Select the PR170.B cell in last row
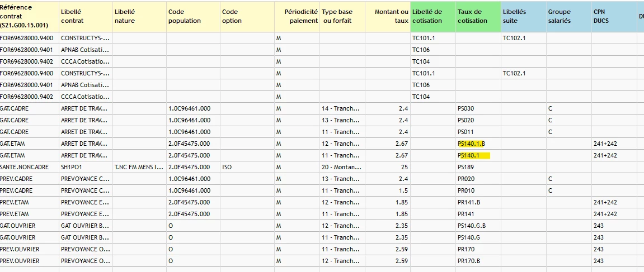The image size is (644, 272). point(468,261)
